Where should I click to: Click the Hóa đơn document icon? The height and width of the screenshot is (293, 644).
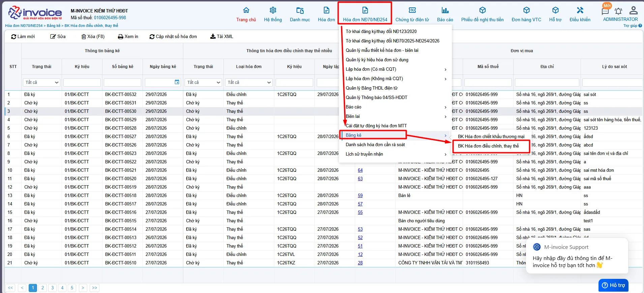pos(326,10)
